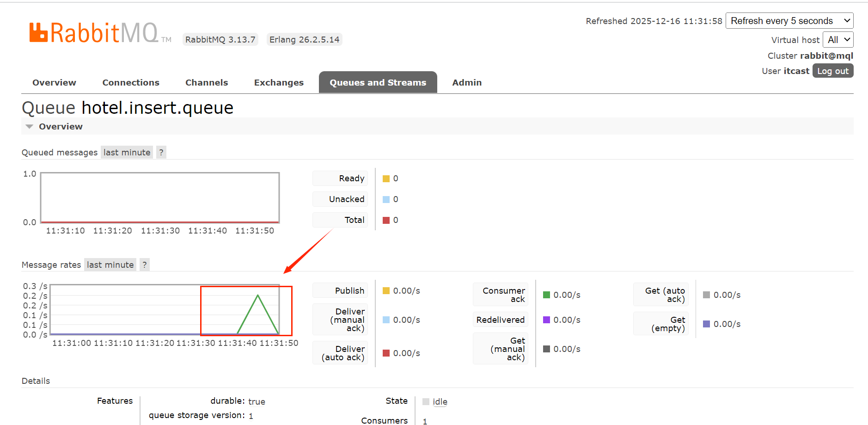Open Queued messages help question mark
Screen dimensions: 868x425
161,153
